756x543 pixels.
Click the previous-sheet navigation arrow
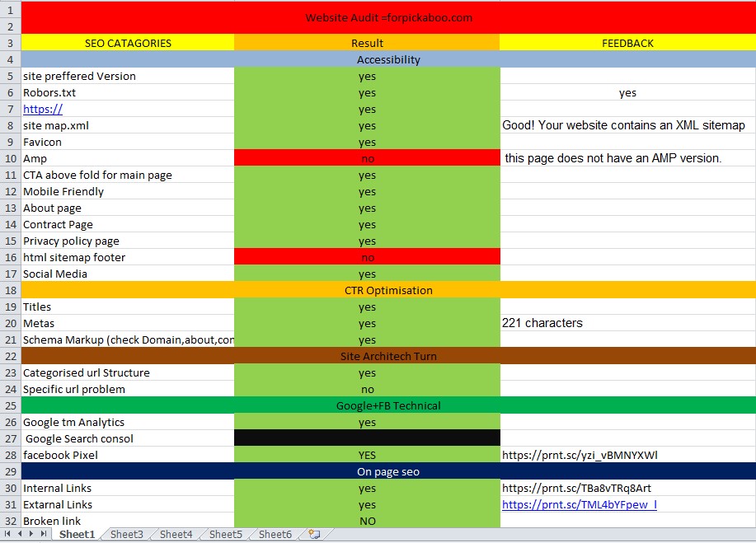click(20, 534)
